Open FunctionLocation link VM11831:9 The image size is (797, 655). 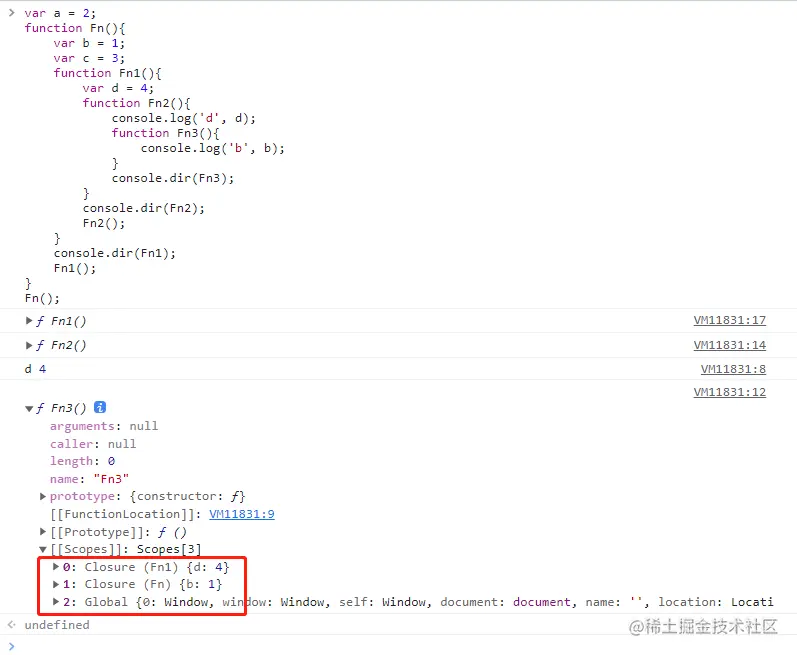242,514
